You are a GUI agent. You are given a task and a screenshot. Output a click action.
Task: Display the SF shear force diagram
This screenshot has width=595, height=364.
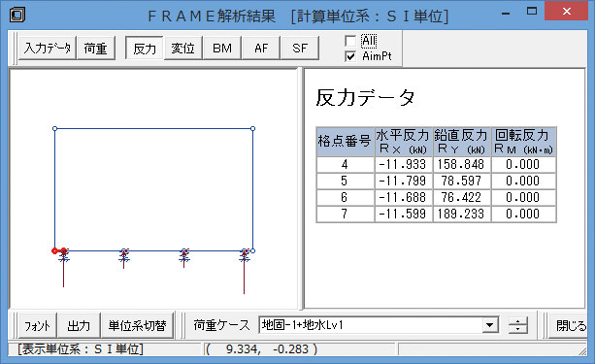[300, 49]
